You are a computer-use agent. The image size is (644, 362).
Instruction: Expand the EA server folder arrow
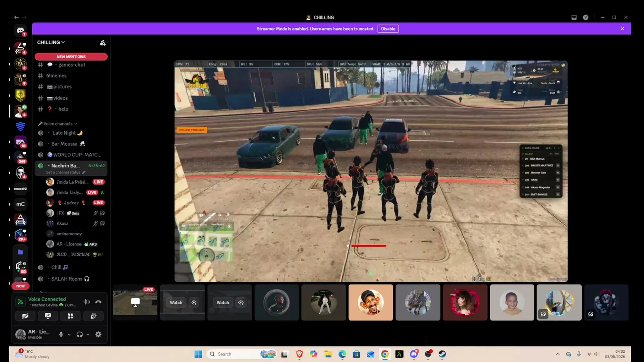point(10,142)
